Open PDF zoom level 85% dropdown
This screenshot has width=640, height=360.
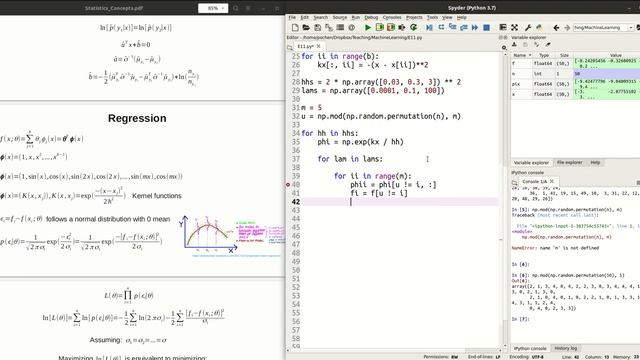point(213,8)
